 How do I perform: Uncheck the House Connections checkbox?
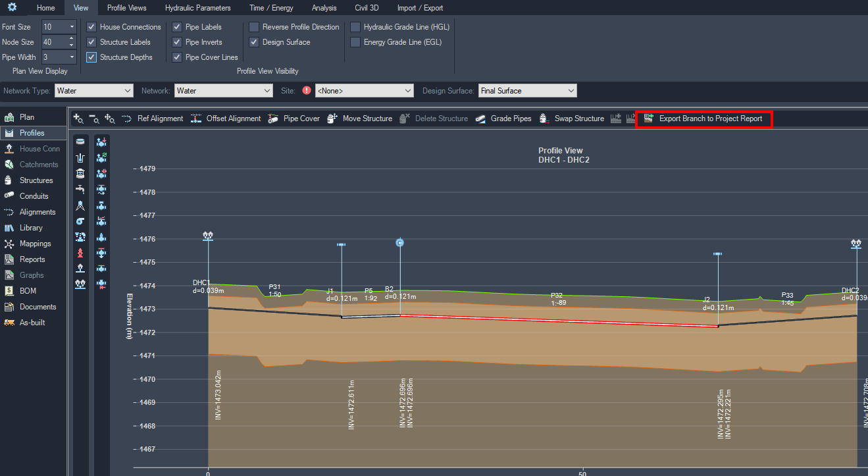[91, 27]
